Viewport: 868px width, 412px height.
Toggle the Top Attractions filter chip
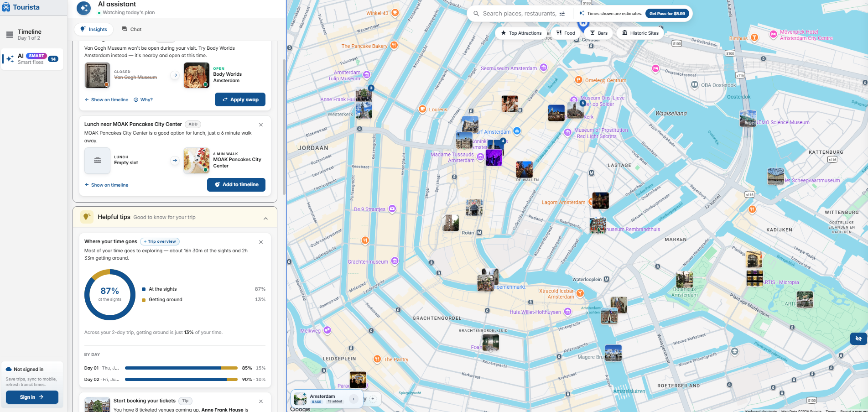tap(521, 33)
